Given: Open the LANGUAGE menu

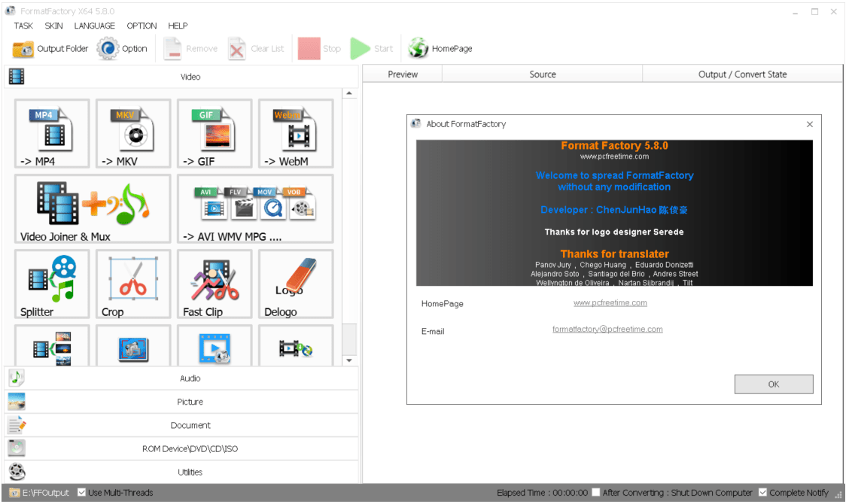Looking at the screenshot, I should pyautogui.click(x=94, y=26).
